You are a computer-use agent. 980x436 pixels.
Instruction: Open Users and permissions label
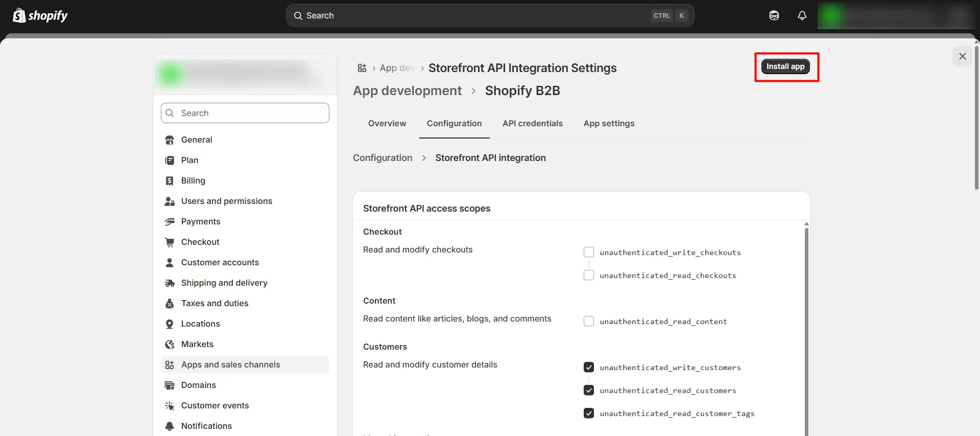[227, 201]
